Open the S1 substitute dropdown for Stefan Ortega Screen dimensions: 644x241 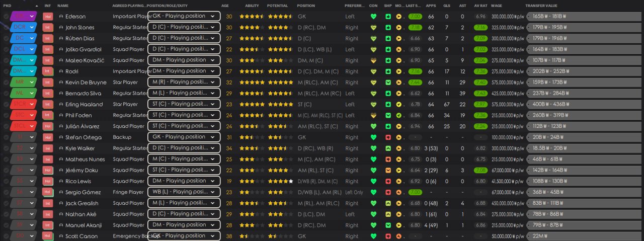point(24,137)
